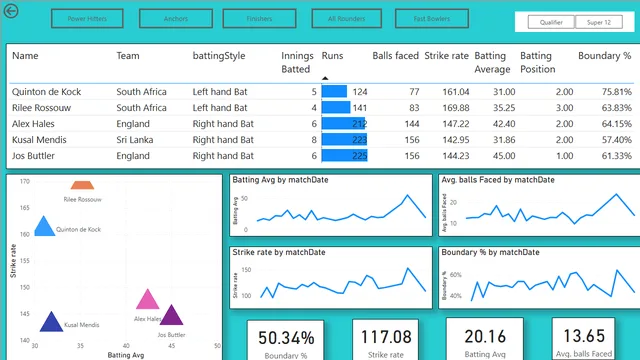Sort table by Batting Position header
Screen dimensions: 640x360
click(x=538, y=62)
